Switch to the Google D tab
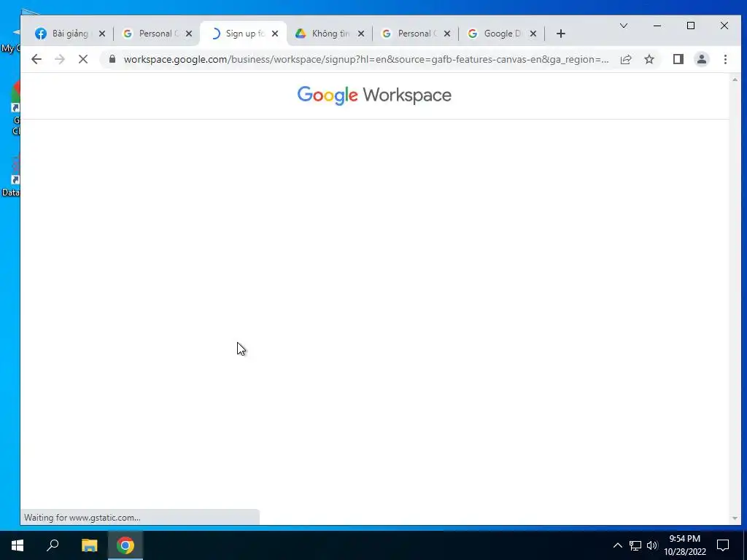 pos(502,34)
